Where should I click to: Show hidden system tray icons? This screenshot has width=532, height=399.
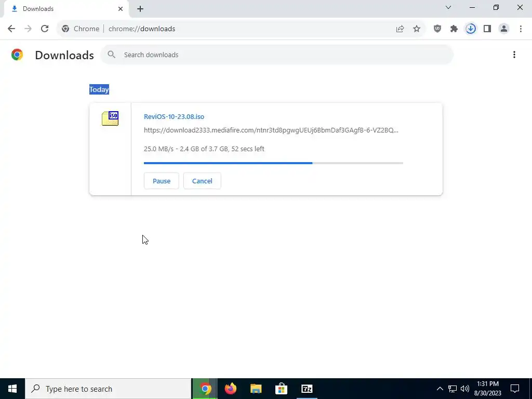pos(440,389)
